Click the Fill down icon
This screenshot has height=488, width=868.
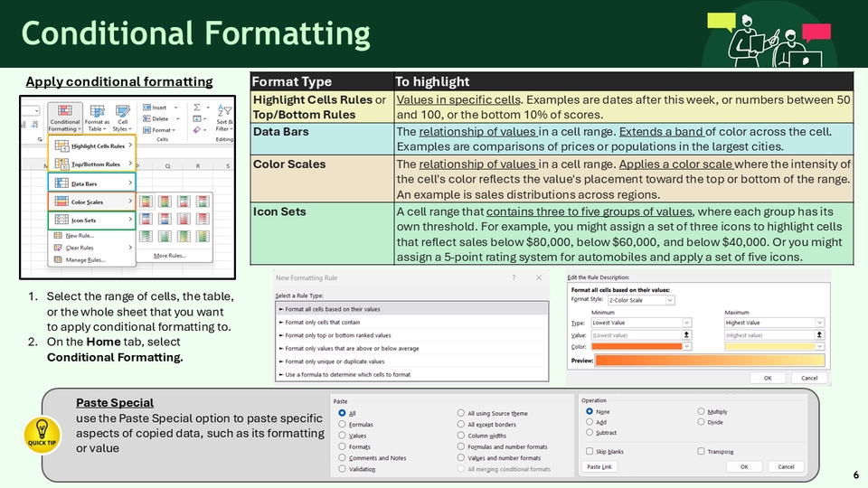(x=197, y=118)
